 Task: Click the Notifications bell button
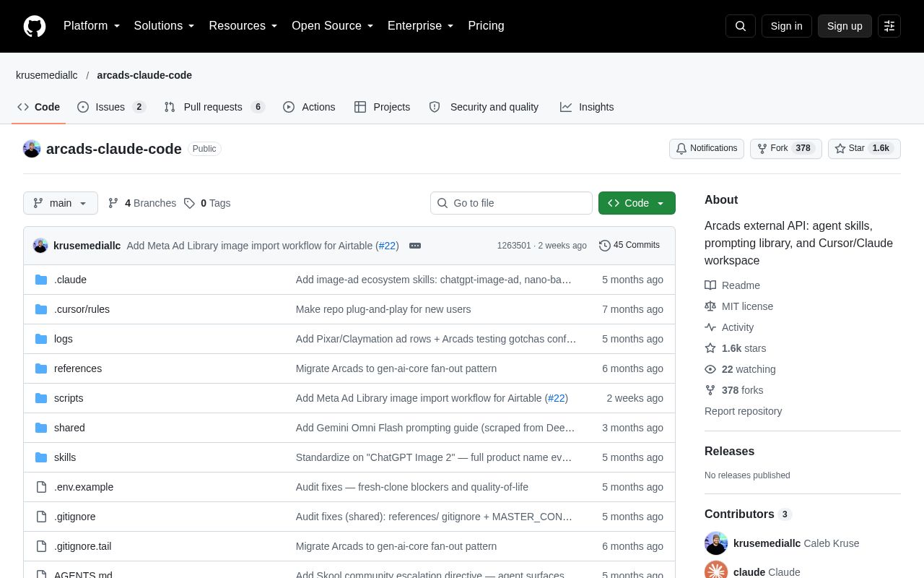707,149
